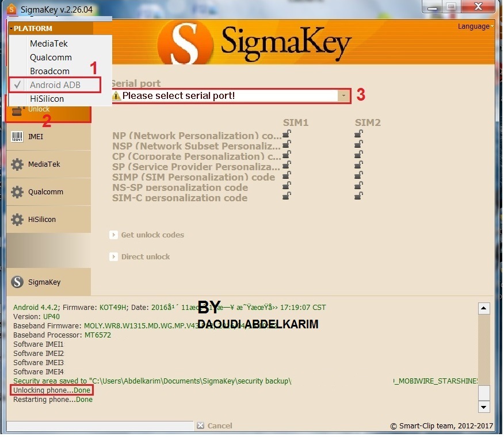Viewport: 504px width, 437px height.
Task: Click the SIM1 CP lock icon
Action: (x=287, y=154)
